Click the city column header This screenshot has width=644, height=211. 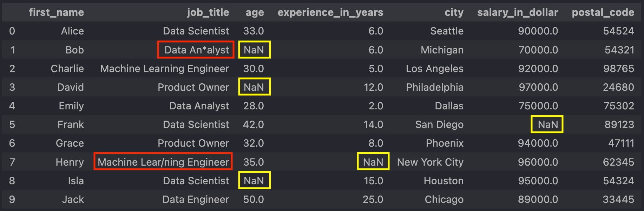[x=454, y=13]
